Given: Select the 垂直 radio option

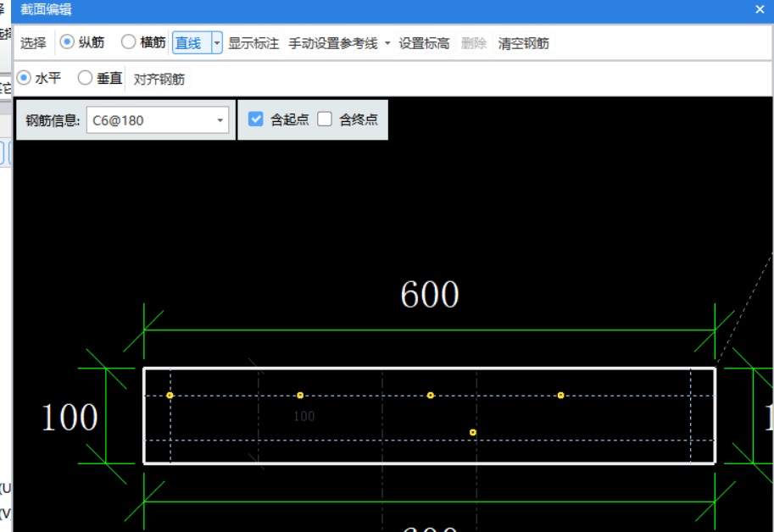Looking at the screenshot, I should pyautogui.click(x=85, y=78).
